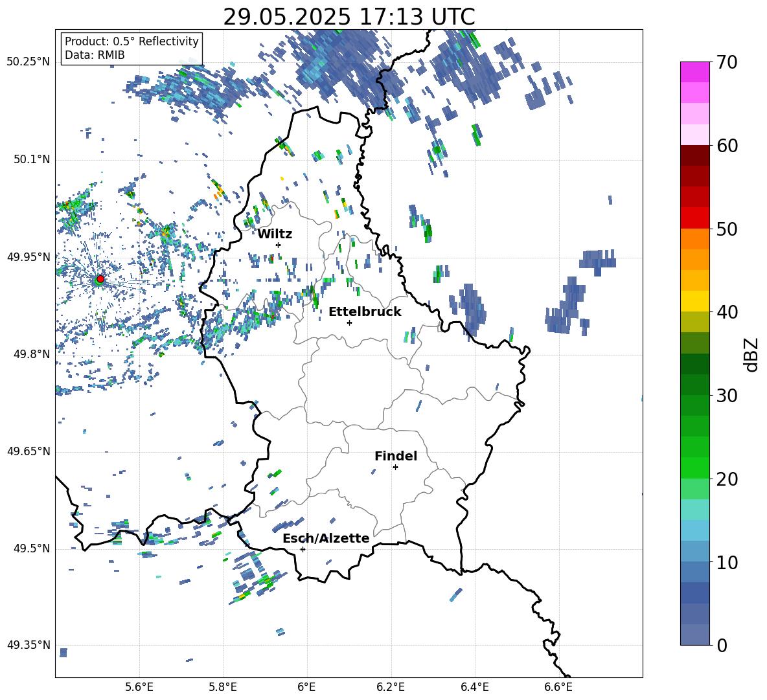Viewport: 767px width, 700px height.
Task: Click the 6.2°E longitude label
Action: 391,687
